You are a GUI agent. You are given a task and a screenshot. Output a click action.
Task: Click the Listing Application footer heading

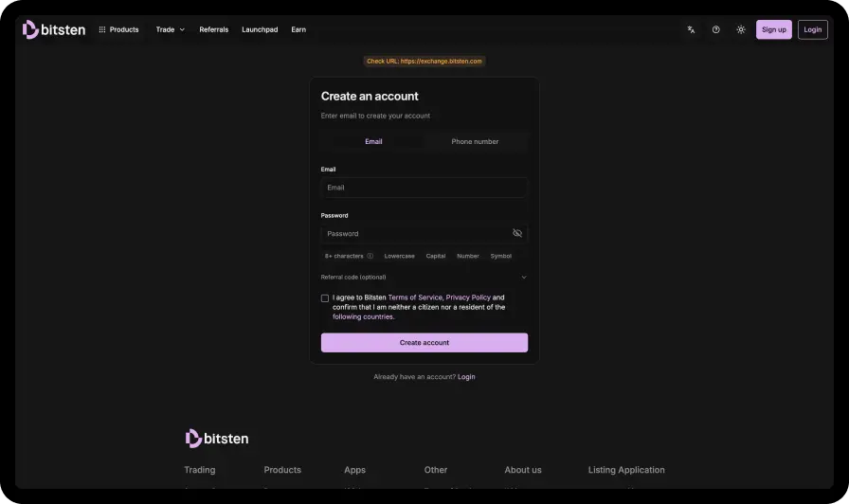pos(626,470)
